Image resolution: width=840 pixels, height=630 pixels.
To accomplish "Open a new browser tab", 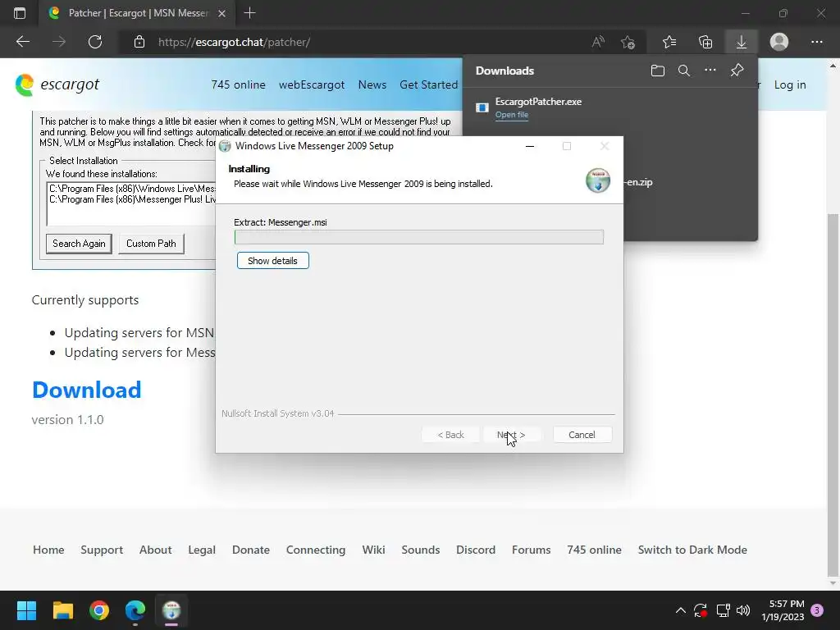I will [x=249, y=13].
